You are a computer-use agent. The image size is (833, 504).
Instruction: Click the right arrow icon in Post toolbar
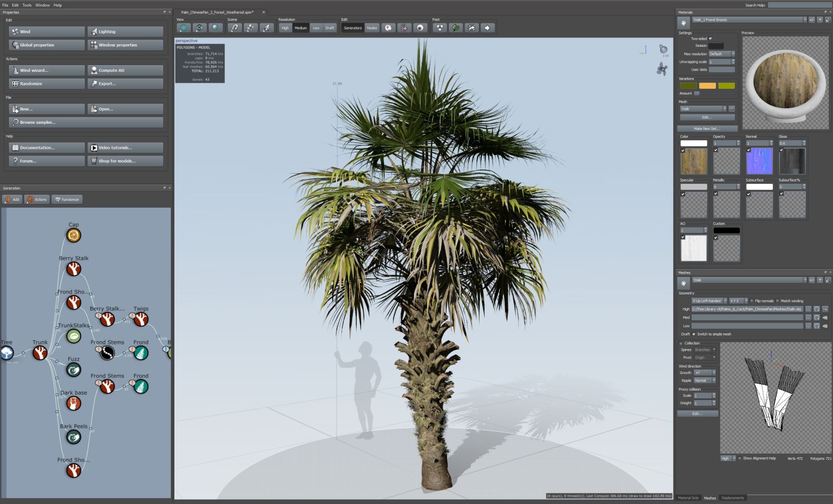(487, 28)
